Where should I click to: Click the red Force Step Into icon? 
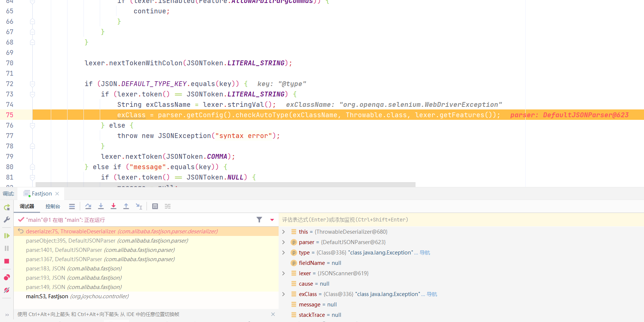pos(114,206)
